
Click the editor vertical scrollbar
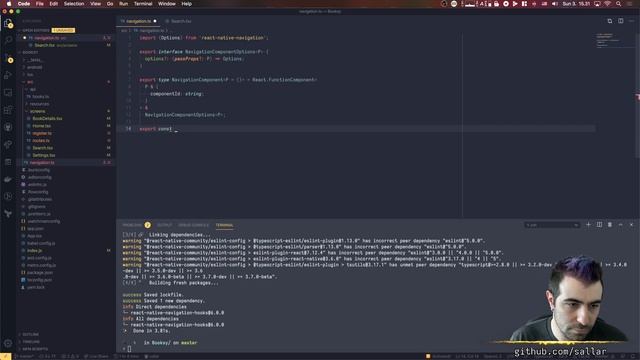(x=638, y=95)
